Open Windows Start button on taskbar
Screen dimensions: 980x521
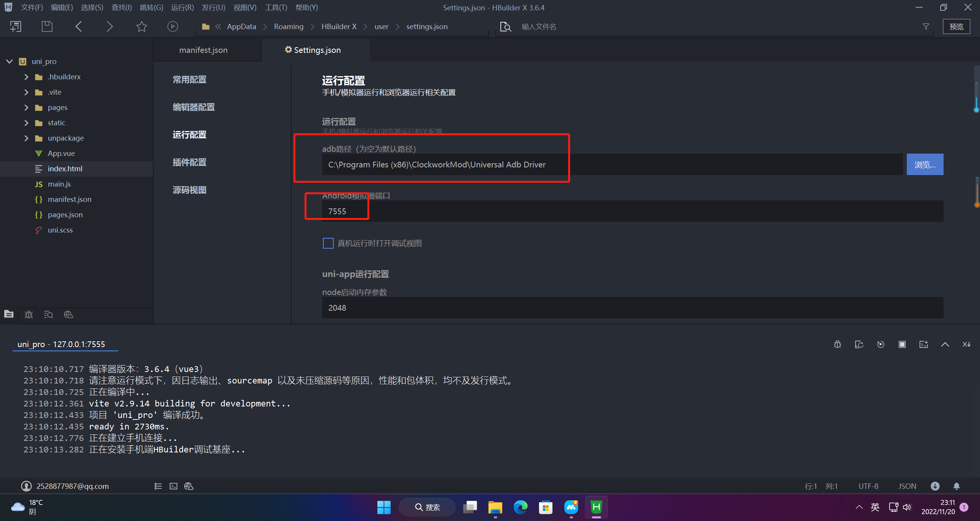[384, 507]
